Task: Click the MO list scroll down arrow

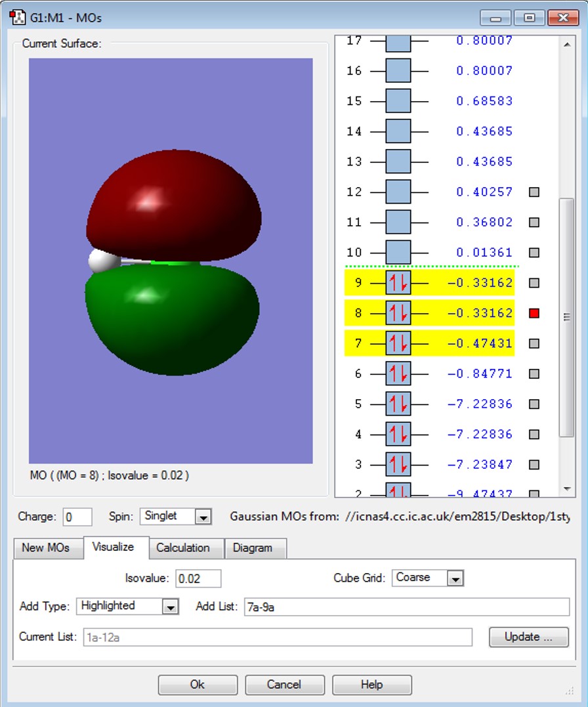Action: 567,489
